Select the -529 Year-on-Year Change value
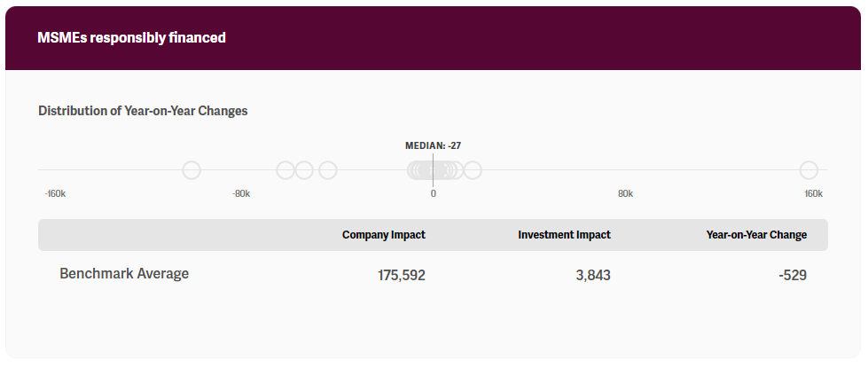Viewport: 868px width, 368px height. [x=793, y=276]
